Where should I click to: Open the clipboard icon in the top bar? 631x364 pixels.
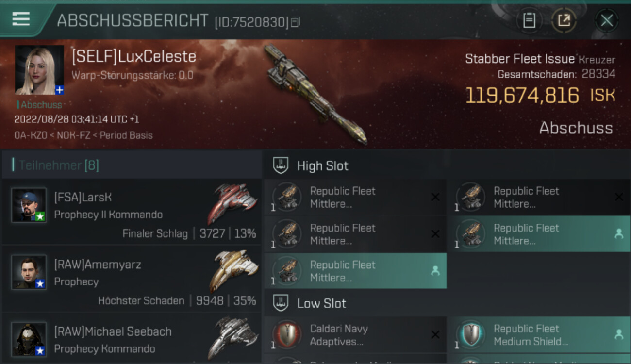[x=529, y=20]
